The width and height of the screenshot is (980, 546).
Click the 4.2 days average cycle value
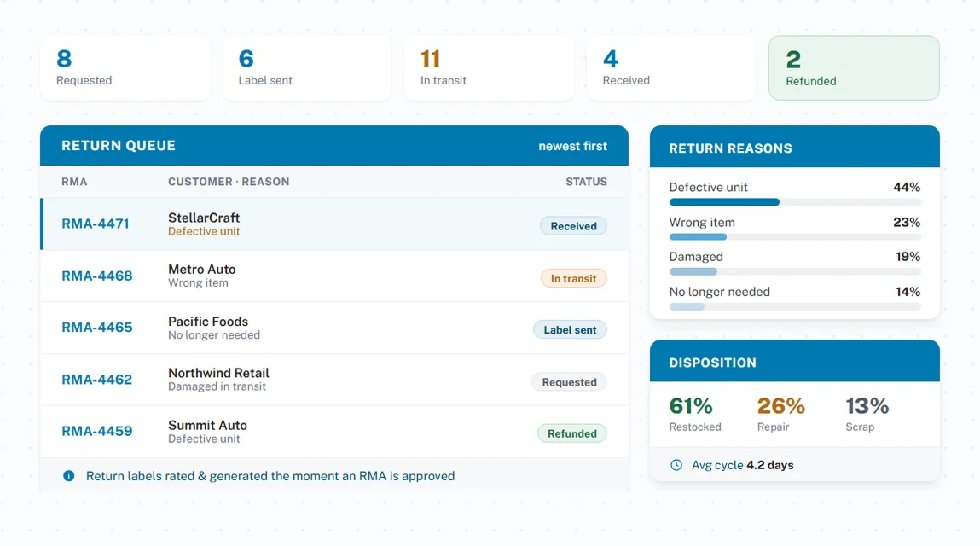pyautogui.click(x=770, y=465)
